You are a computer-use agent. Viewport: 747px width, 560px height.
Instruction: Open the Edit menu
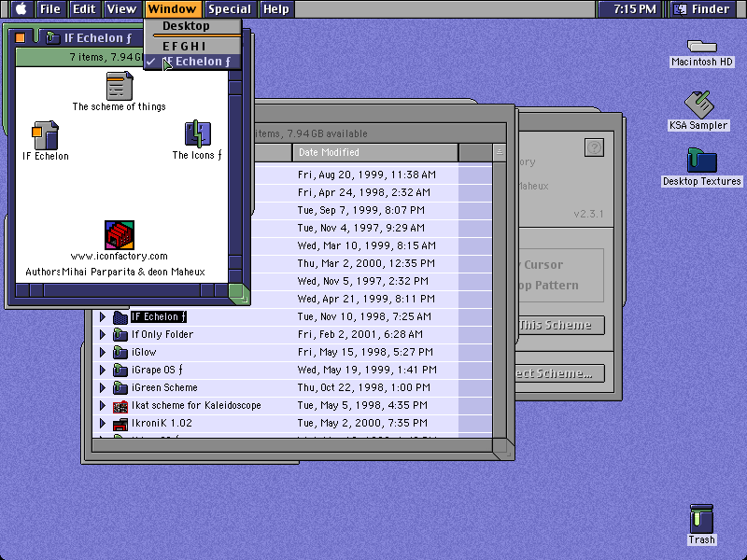[x=84, y=8]
